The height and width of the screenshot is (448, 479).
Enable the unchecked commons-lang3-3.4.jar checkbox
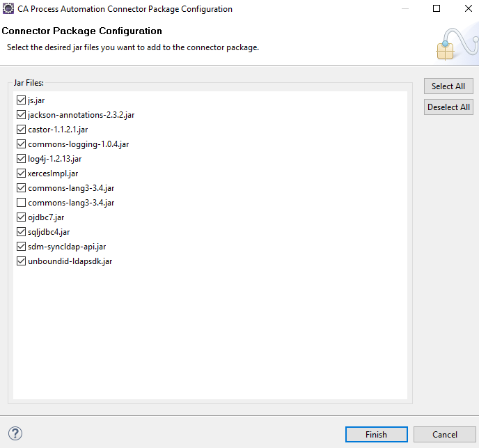(21, 203)
